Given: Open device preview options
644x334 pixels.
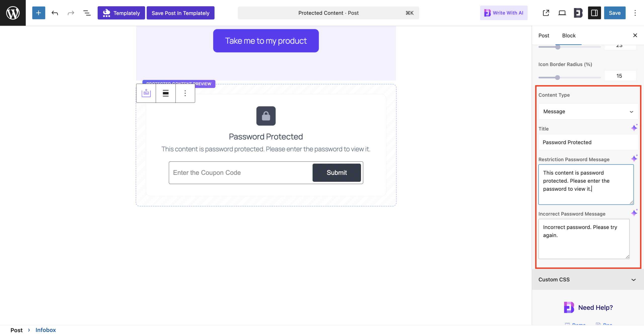Looking at the screenshot, I should click(562, 13).
